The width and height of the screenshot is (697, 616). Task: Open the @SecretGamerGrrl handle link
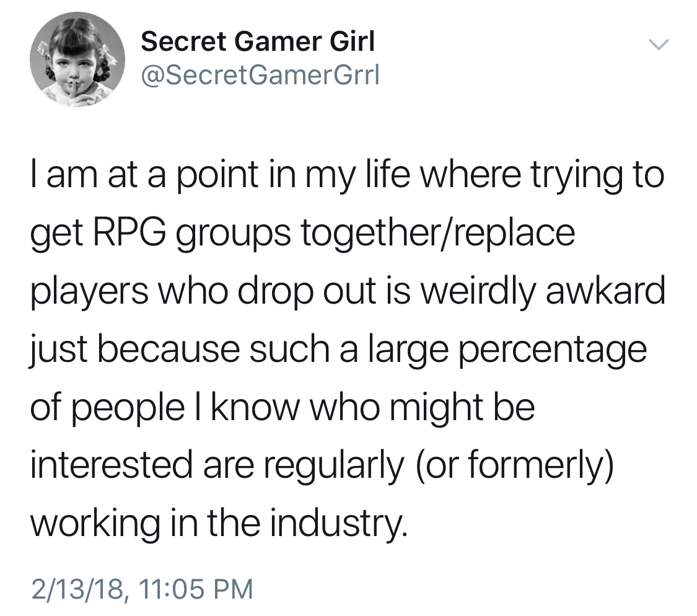260,75
